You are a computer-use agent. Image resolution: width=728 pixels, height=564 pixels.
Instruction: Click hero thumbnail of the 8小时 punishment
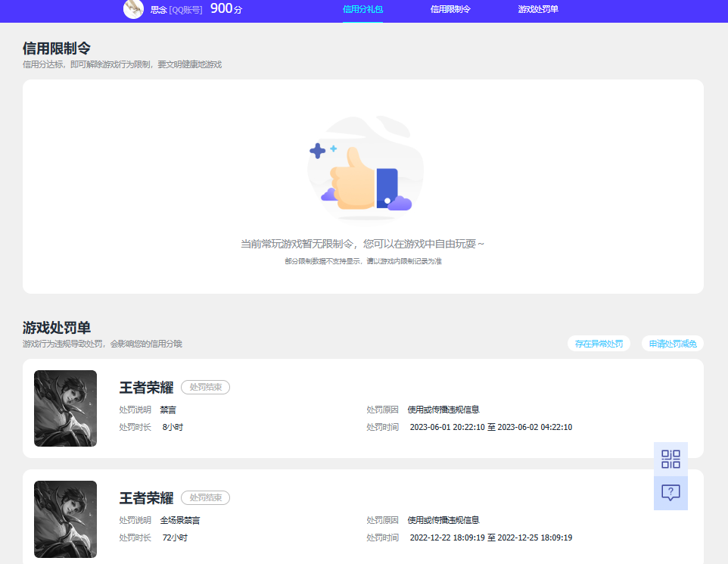66,408
